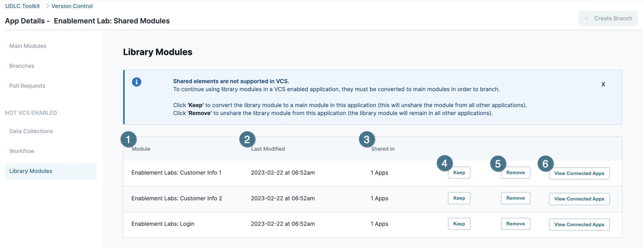The width and height of the screenshot is (644, 248).
Task: Open Pull Requests in sidebar
Action: click(x=27, y=86)
